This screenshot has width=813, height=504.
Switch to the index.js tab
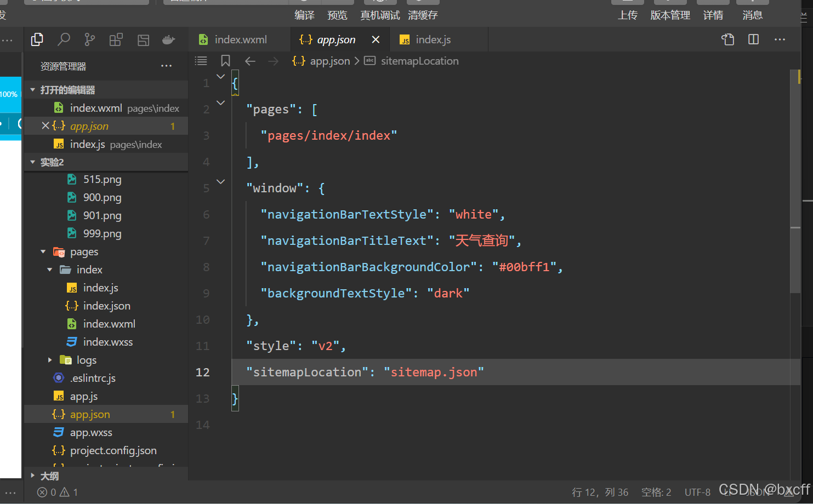(439, 39)
